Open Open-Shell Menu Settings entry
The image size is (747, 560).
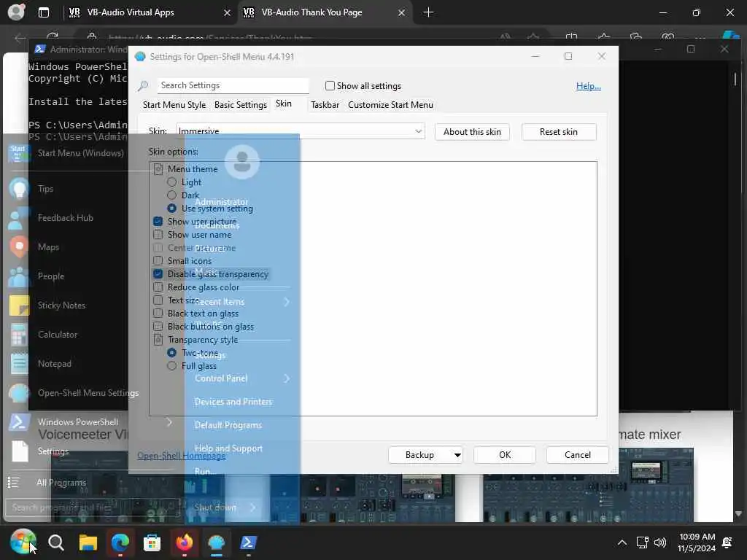[x=90, y=393]
